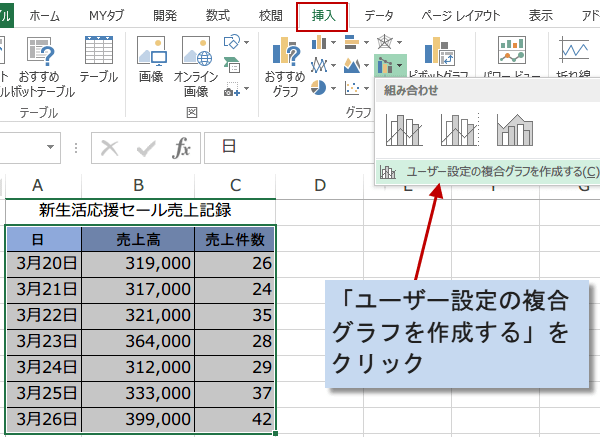Select cell B3 containing 319,000
Viewport: 600px width, 437px height.
coord(138,263)
